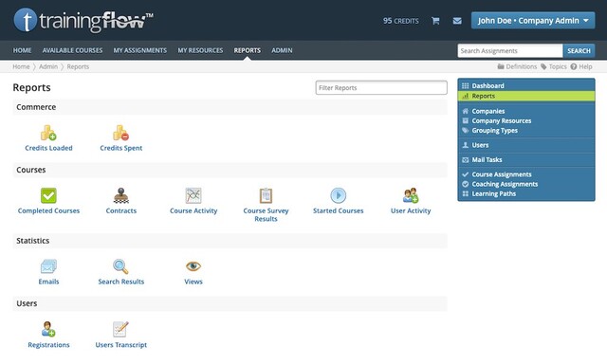This screenshot has width=607, height=364.
Task: Click the Grouping Types tag icon
Action: point(466,131)
